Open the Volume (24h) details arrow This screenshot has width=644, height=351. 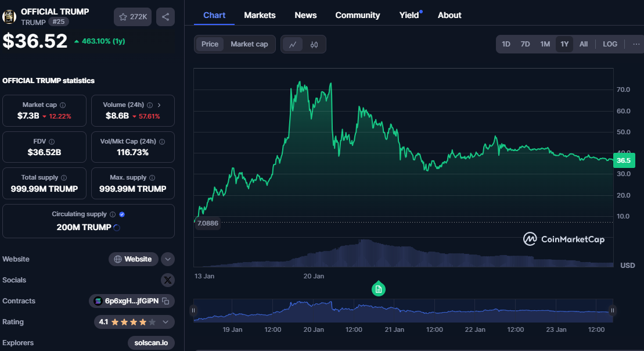coord(159,105)
